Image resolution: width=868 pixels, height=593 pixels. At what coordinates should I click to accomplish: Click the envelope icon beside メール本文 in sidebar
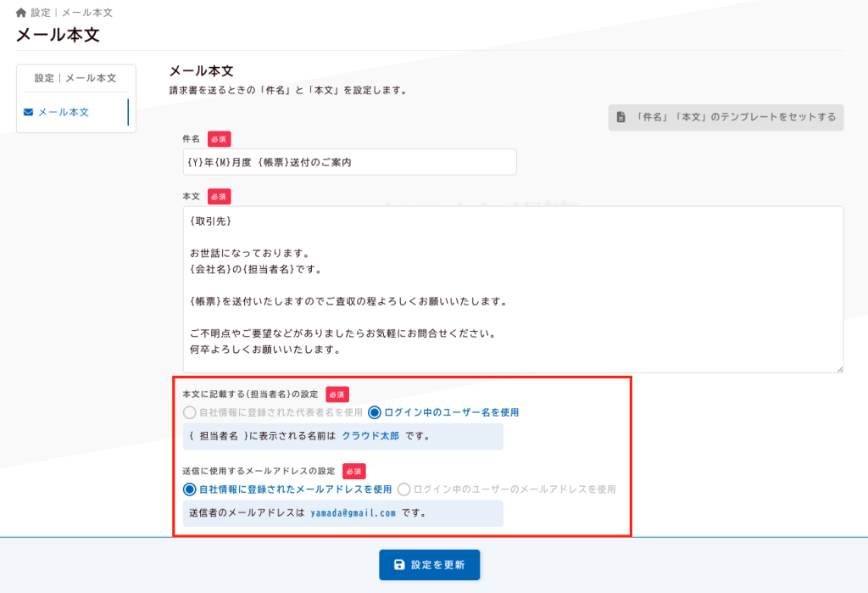tap(29, 112)
